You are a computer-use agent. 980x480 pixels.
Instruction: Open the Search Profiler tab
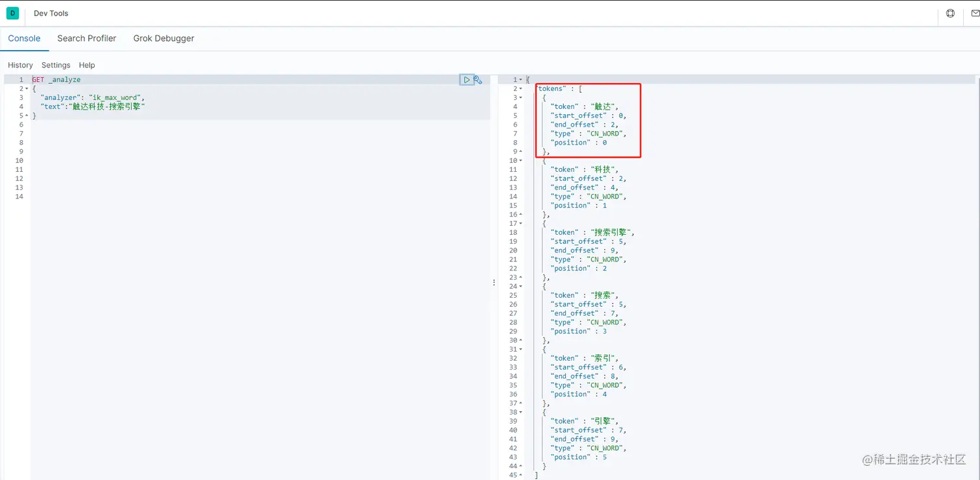[x=87, y=38]
